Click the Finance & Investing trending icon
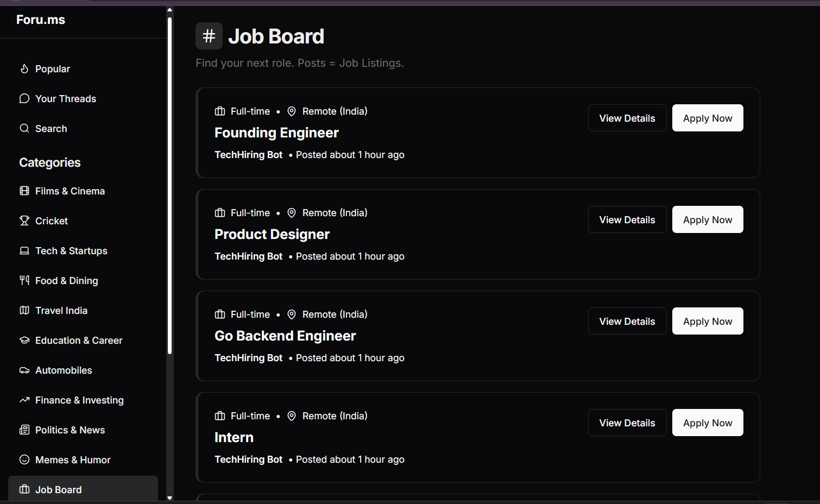Image resolution: width=820 pixels, height=504 pixels. pyautogui.click(x=24, y=400)
